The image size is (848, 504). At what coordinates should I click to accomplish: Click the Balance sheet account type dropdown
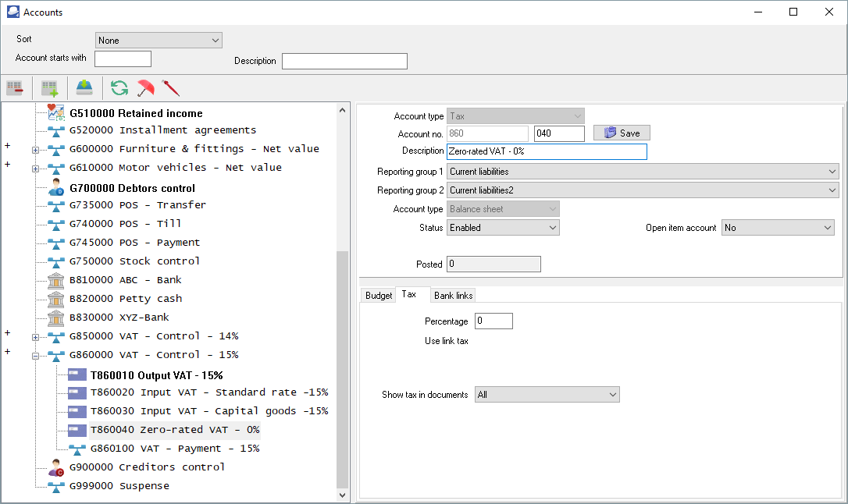[503, 208]
